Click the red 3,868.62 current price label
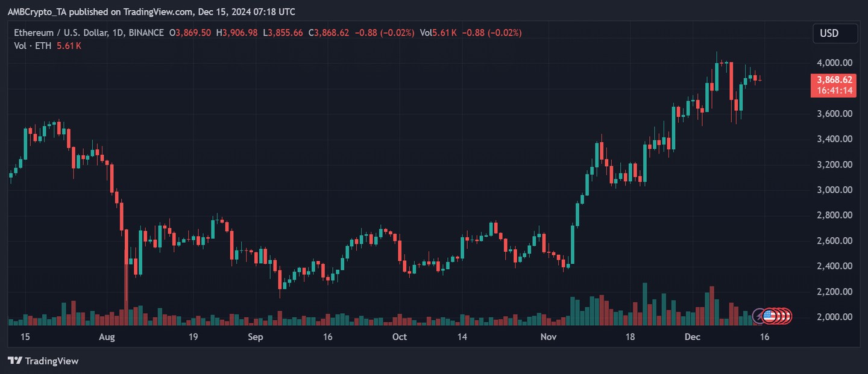 click(834, 79)
